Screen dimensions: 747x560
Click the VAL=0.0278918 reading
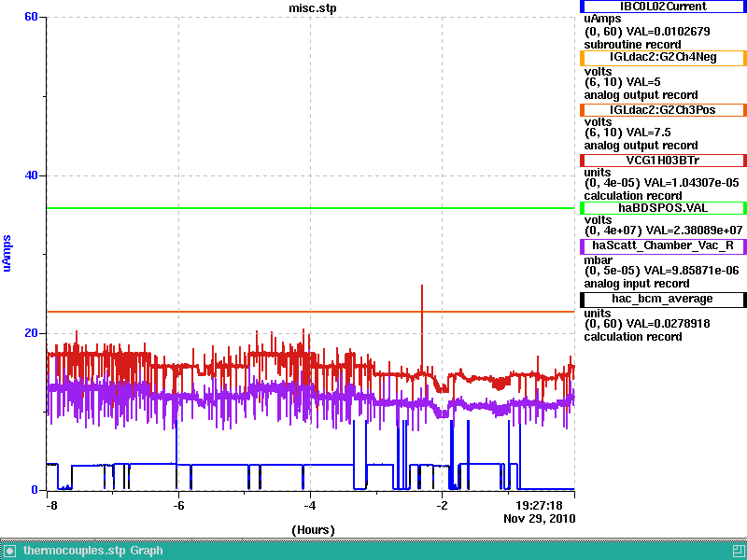click(668, 324)
